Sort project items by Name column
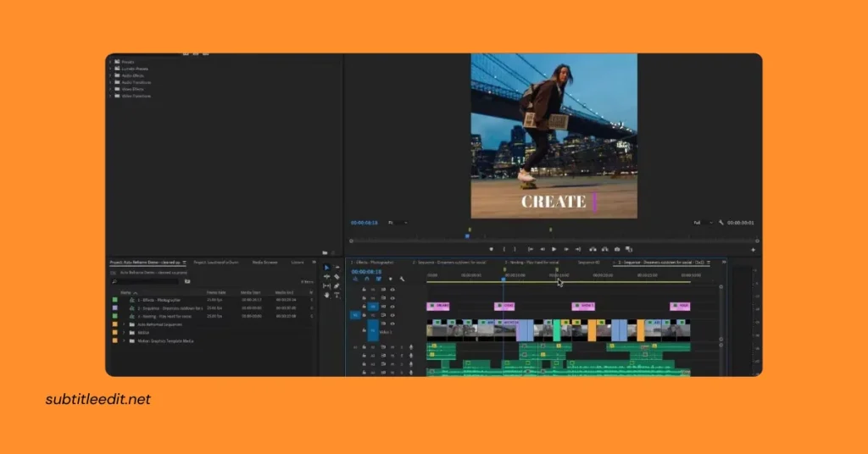 click(x=126, y=292)
